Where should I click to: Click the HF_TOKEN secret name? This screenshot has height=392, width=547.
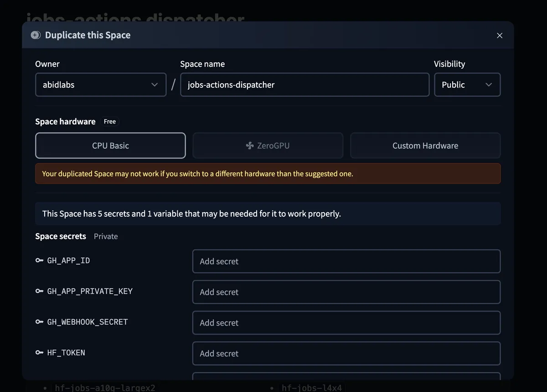(x=66, y=352)
